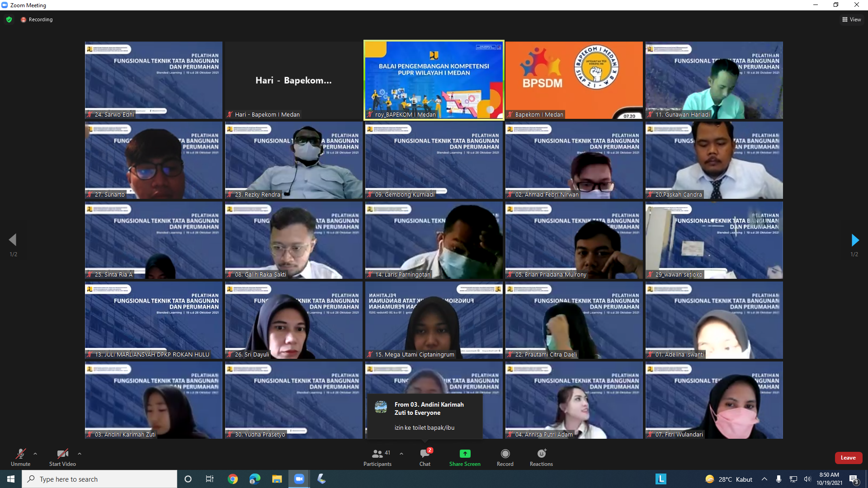Image resolution: width=868 pixels, height=488 pixels.
Task: Select 23. Rezky Rendra video tile
Action: [293, 160]
